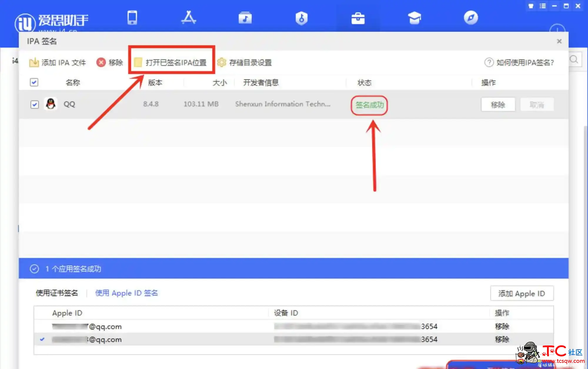Click the search magnifier icon behind dialog
The height and width of the screenshot is (369, 588).
(x=574, y=60)
